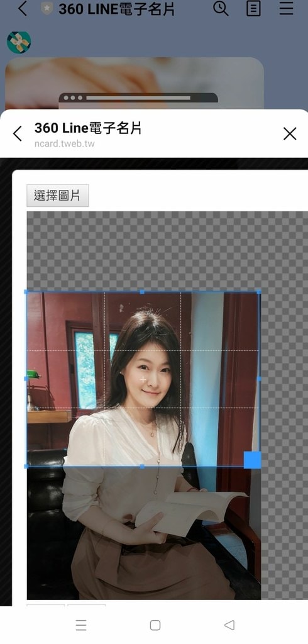308x644 pixels.
Task: Tap the Android home button
Action: click(155, 625)
